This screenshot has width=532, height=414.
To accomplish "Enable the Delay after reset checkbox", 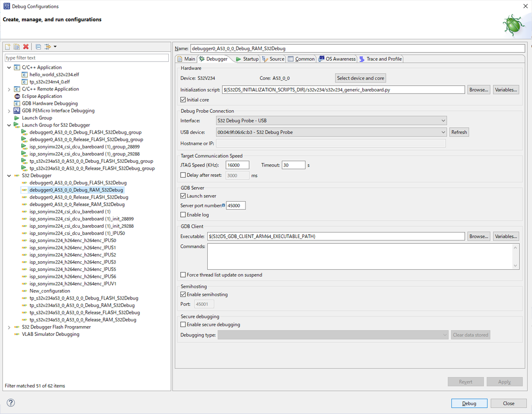I will [184, 175].
